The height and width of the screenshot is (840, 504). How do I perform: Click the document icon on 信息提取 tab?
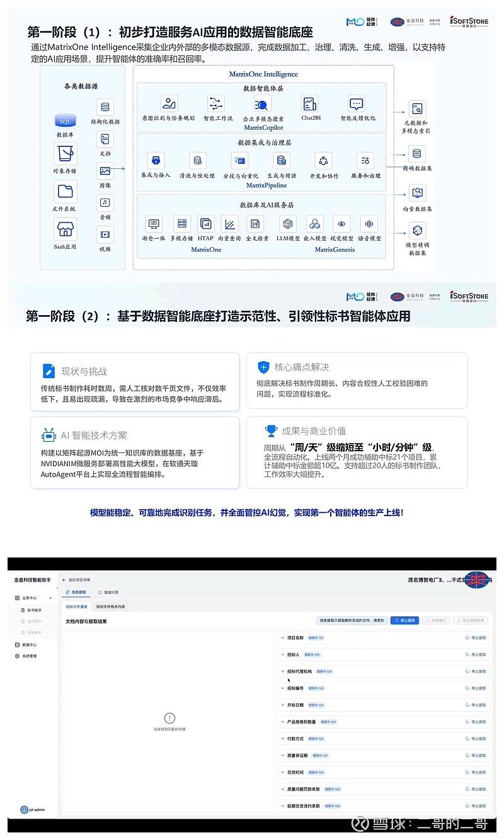point(66,592)
